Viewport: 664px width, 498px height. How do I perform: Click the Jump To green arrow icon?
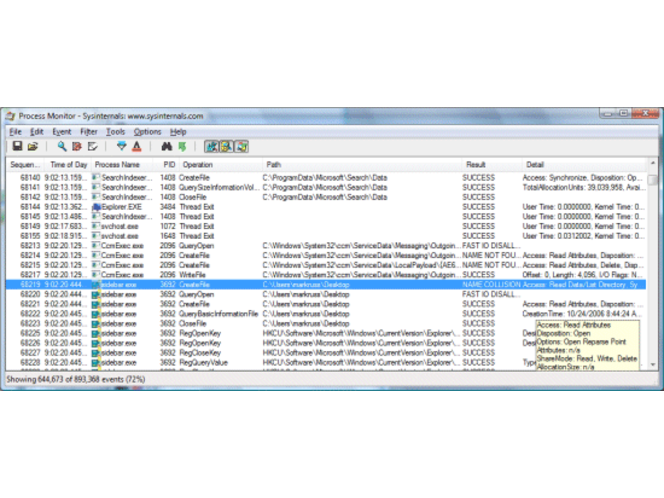(x=183, y=147)
